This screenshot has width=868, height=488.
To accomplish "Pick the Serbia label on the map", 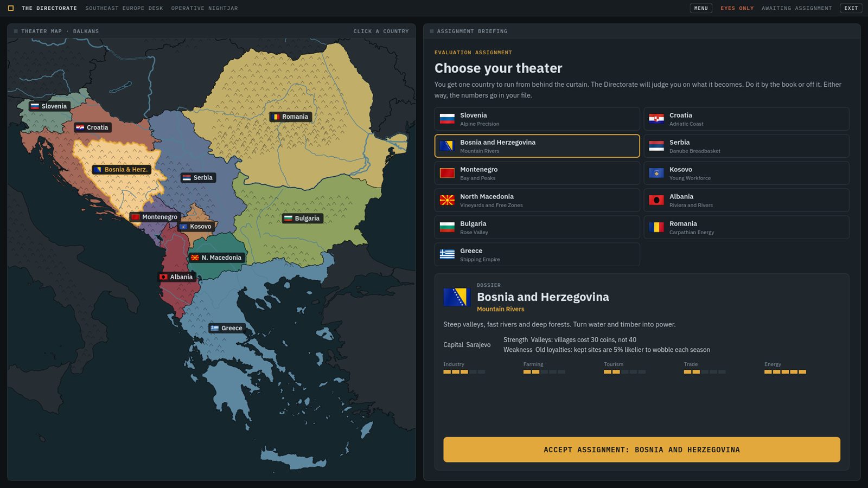I will (198, 178).
